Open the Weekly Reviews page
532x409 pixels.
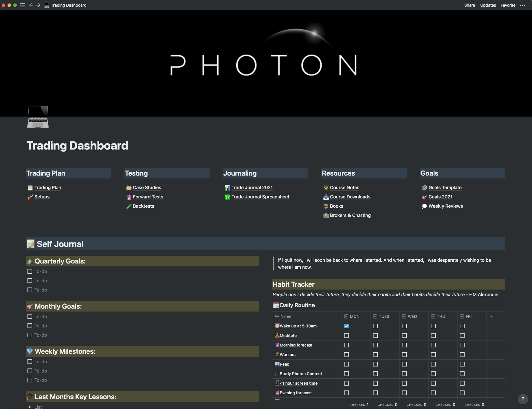click(446, 206)
